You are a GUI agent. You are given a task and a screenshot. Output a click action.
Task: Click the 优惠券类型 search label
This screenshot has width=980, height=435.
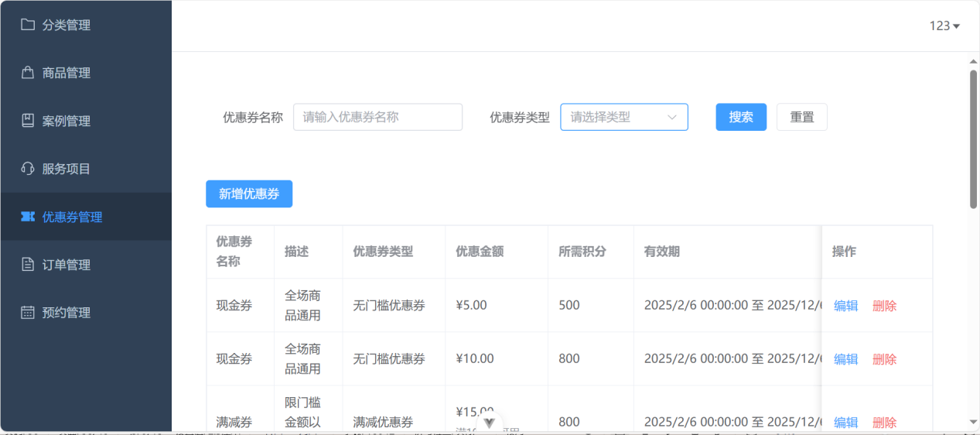coord(520,118)
